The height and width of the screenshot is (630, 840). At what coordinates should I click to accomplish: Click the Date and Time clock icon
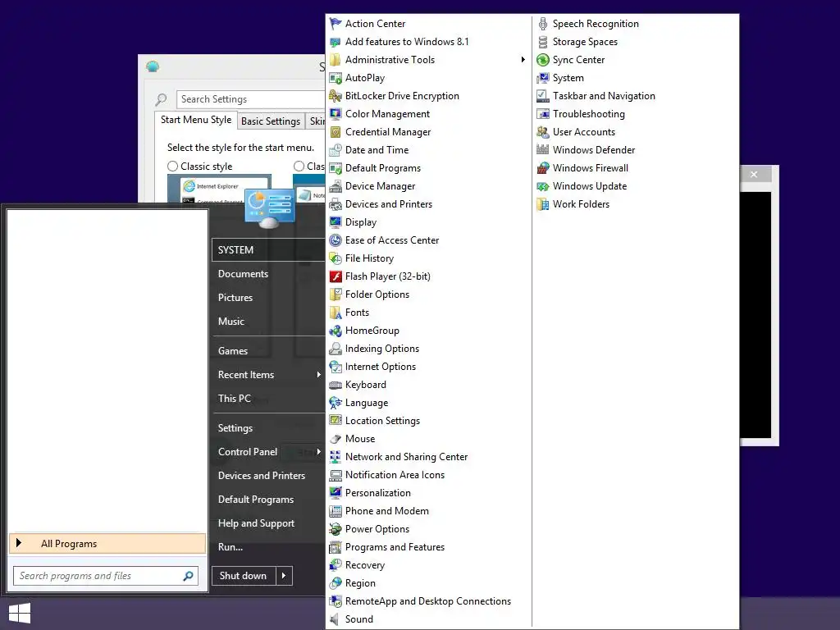(x=336, y=150)
